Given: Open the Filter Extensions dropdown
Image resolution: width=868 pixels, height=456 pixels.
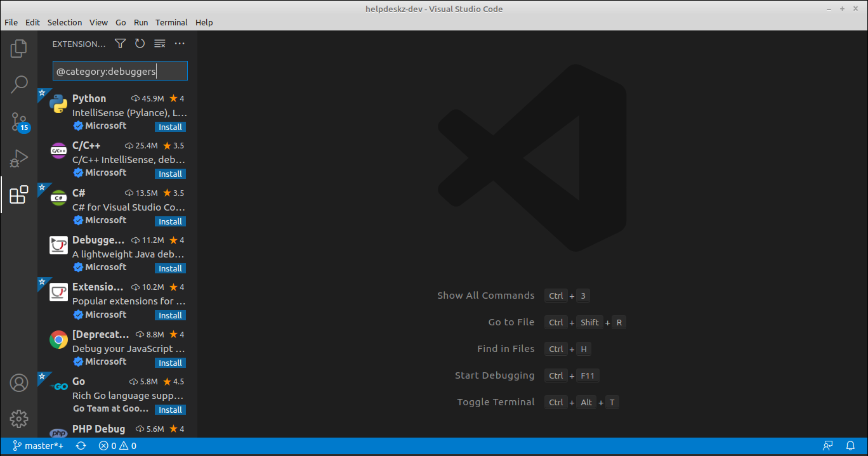Looking at the screenshot, I should coord(120,43).
